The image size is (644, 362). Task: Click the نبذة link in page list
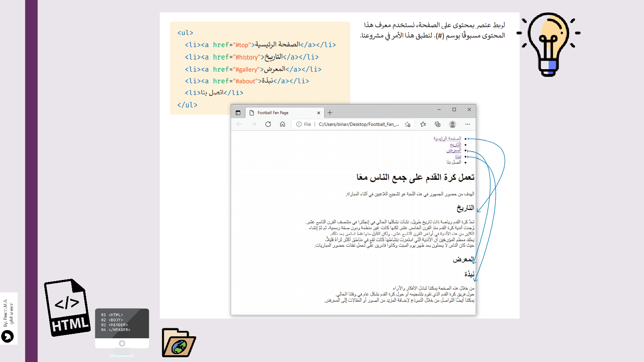click(458, 156)
